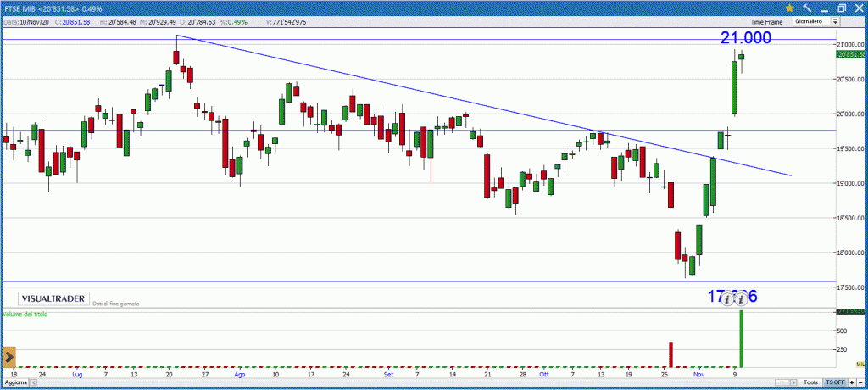The image size is (868, 390).
Task: Toggle the TS OFF button
Action: point(834,382)
